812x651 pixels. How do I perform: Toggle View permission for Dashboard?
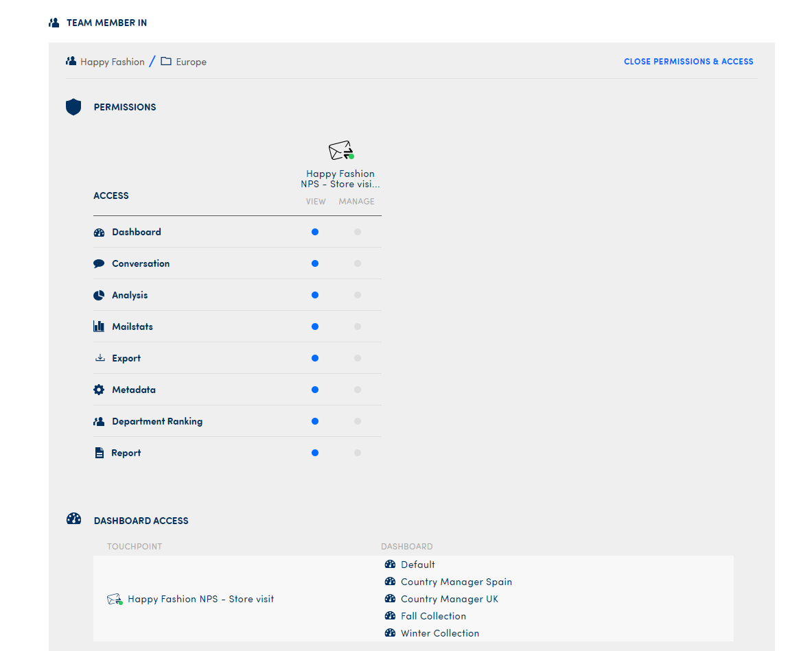coord(315,233)
